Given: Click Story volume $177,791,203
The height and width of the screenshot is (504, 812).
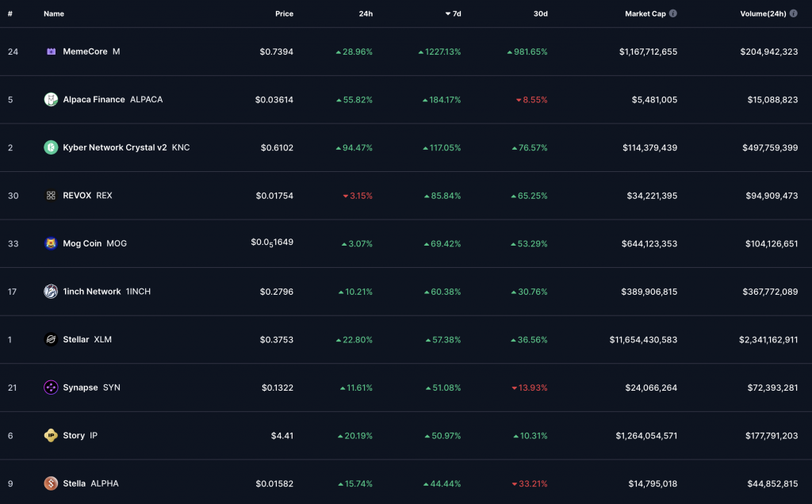Looking at the screenshot, I should (x=772, y=435).
